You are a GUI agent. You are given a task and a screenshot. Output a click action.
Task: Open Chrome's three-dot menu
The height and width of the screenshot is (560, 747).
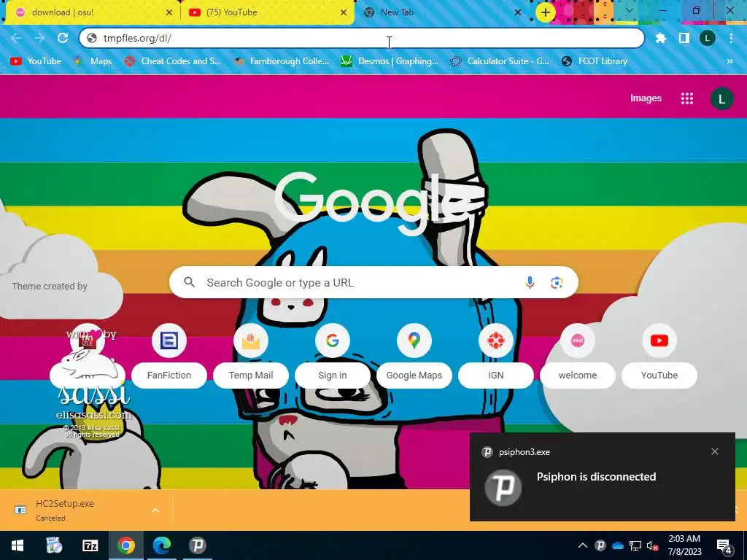pyautogui.click(x=731, y=38)
